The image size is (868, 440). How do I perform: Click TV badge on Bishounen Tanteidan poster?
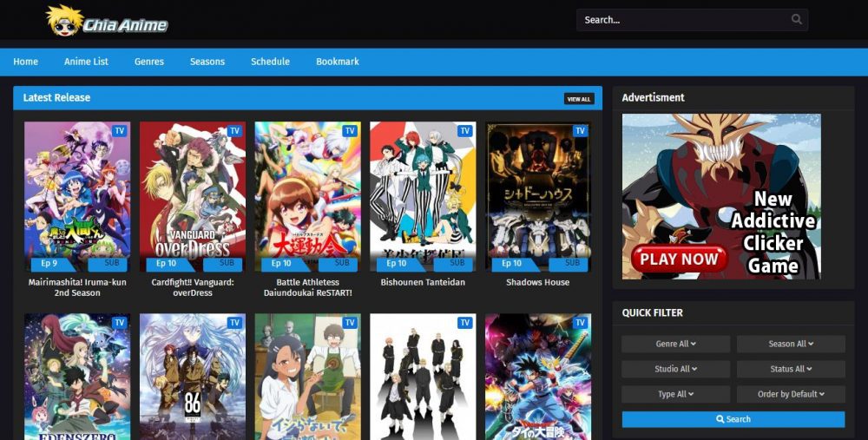click(x=465, y=131)
